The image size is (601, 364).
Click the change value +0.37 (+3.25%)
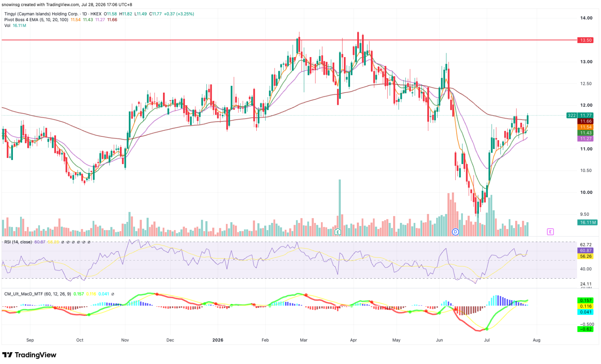point(179,14)
